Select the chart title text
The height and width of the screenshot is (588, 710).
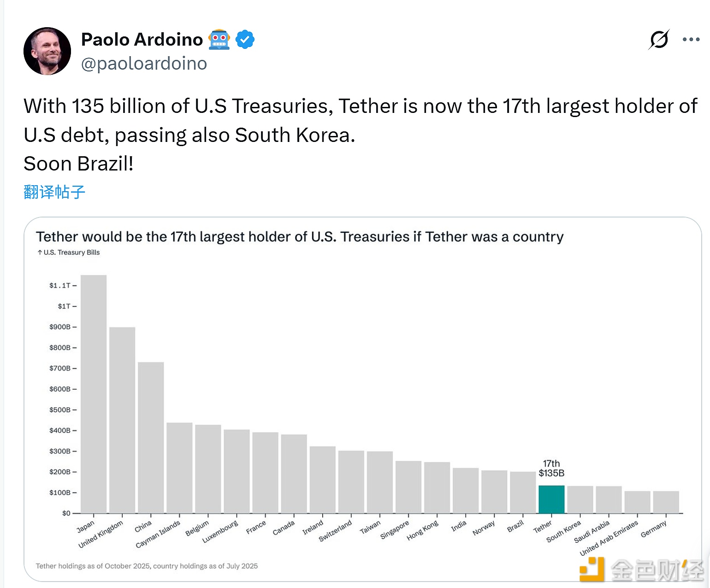pos(299,236)
